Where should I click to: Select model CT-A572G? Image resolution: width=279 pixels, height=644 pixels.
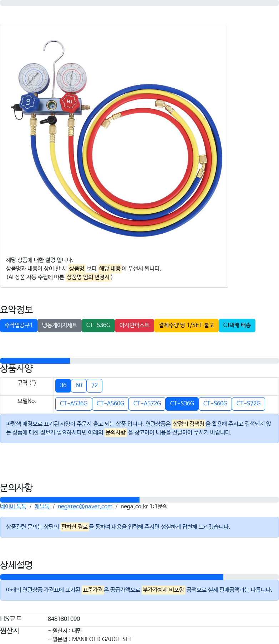click(147, 404)
